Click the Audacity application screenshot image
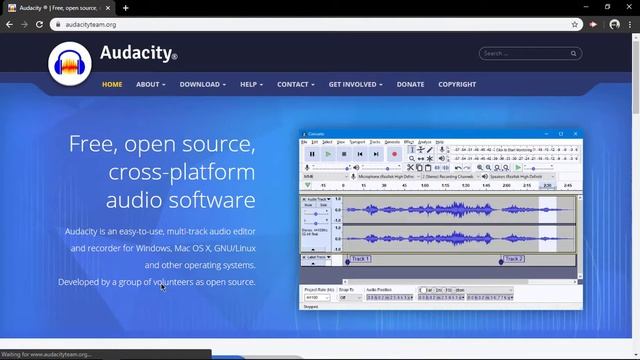Screen dimensions: 640x360 click(441, 220)
